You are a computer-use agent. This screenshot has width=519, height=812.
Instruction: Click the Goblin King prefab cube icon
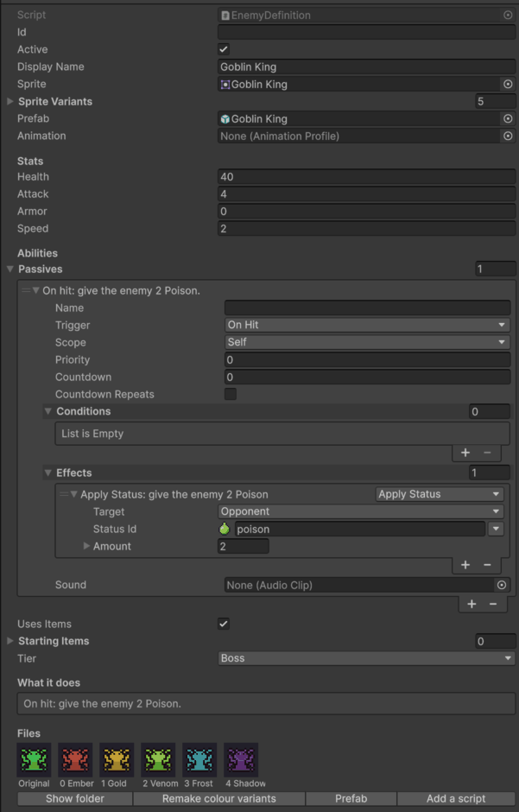click(x=225, y=119)
